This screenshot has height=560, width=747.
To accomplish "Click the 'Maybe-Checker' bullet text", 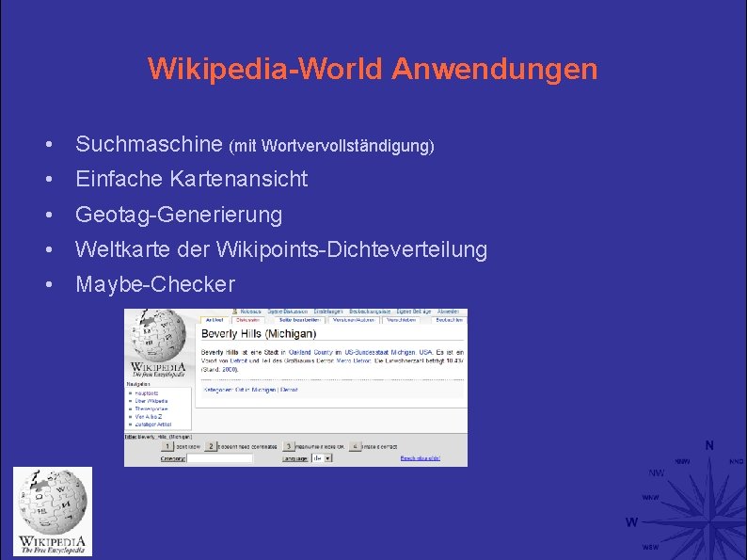I will (x=155, y=284).
